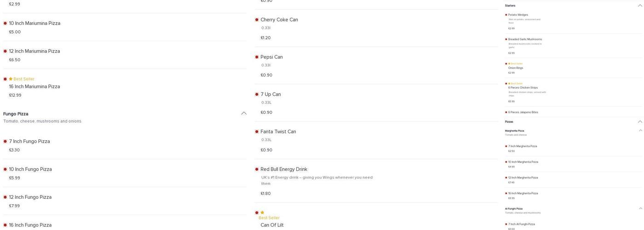Collapse the Pizzas category in right panel
Image resolution: width=644 pixels, height=230 pixels.
click(x=640, y=122)
